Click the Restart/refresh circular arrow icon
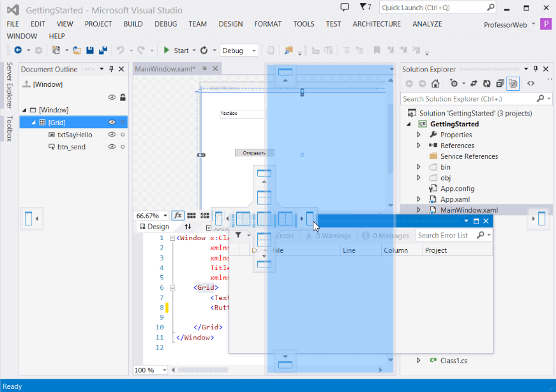Viewport: 556px width, 392px height. [x=204, y=50]
